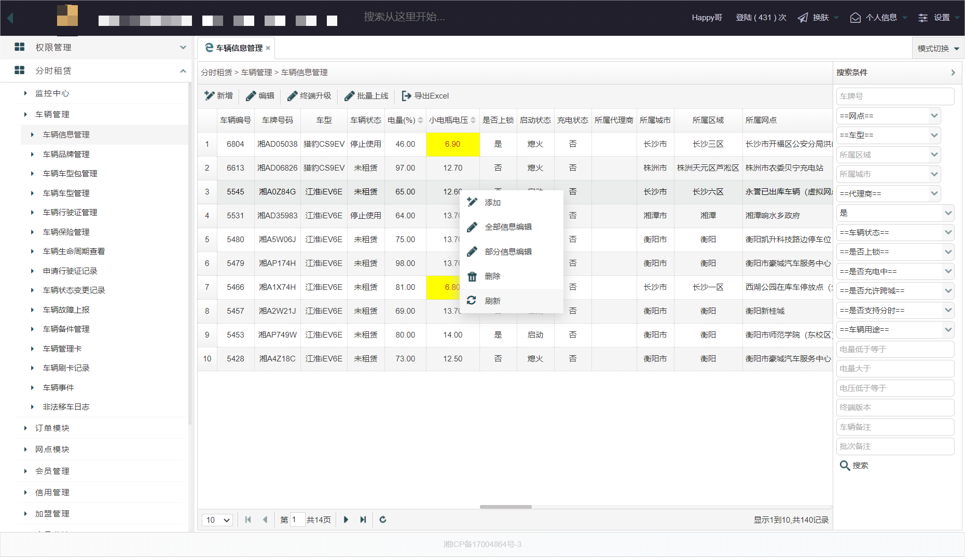Go to next page arrow

[x=346, y=520]
